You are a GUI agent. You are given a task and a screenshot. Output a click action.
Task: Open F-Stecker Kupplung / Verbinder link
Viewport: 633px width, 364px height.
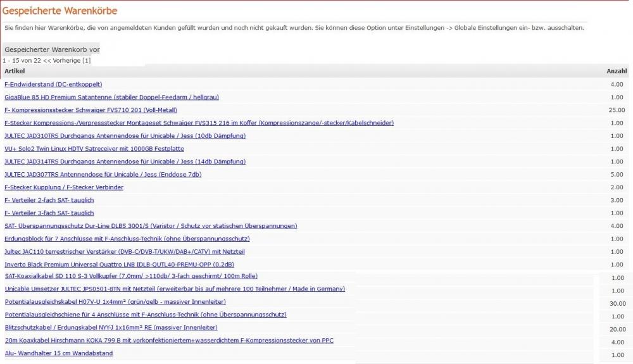pyautogui.click(x=64, y=187)
